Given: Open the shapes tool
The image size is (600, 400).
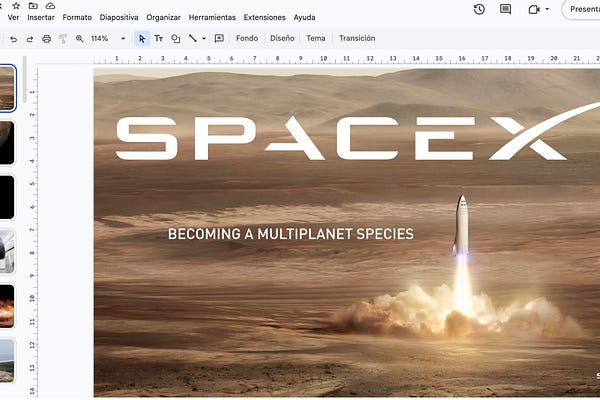Looking at the screenshot, I should pos(176,39).
